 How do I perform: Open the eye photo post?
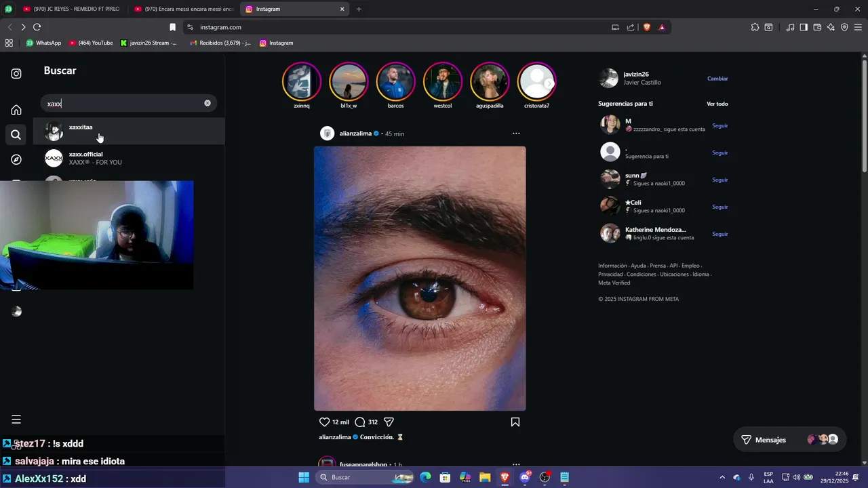tap(420, 279)
